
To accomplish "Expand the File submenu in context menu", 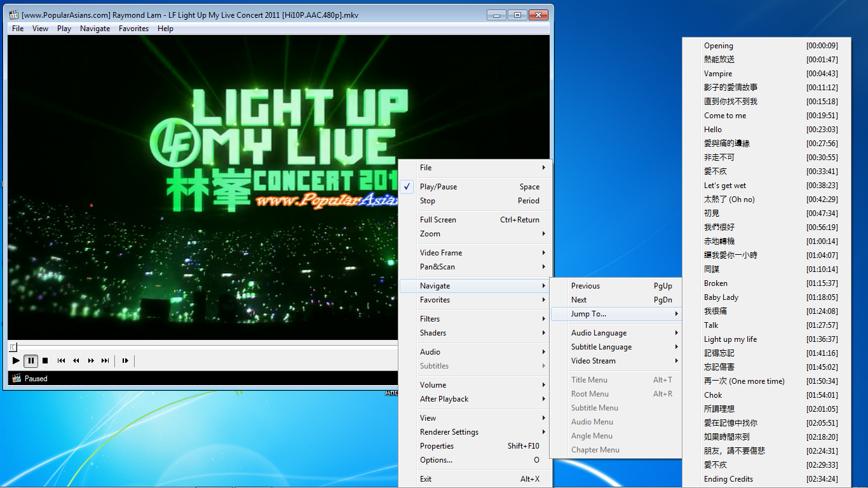I will [x=475, y=168].
